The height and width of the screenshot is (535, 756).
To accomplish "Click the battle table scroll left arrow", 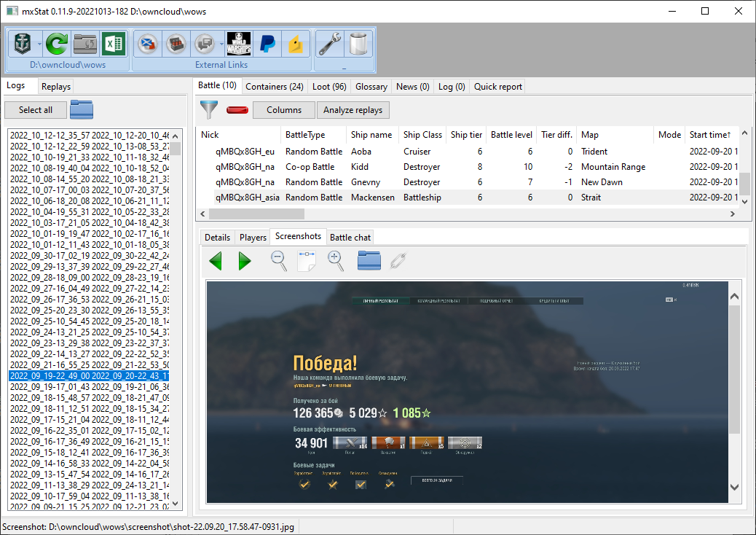I will click(202, 214).
